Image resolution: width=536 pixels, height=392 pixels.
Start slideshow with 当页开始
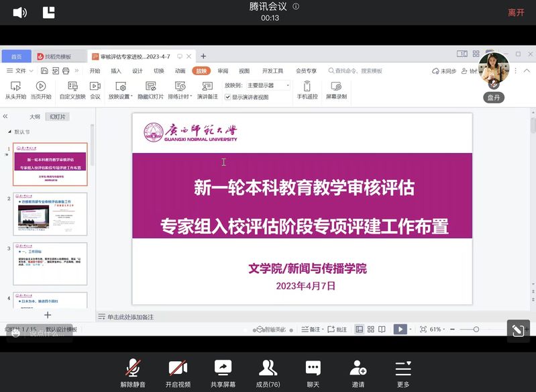click(41, 91)
